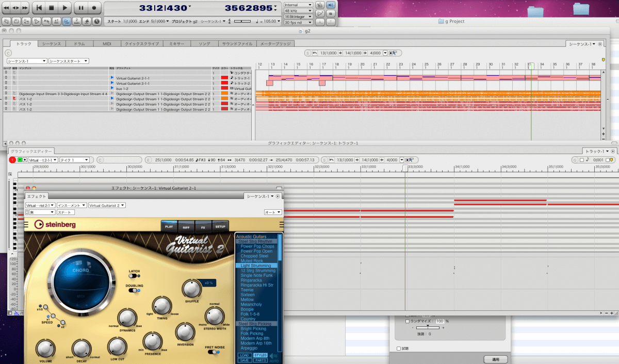The width and height of the screenshot is (619, 364).
Task: Toggle the 2 BARS preroll button
Action: (76, 21)
